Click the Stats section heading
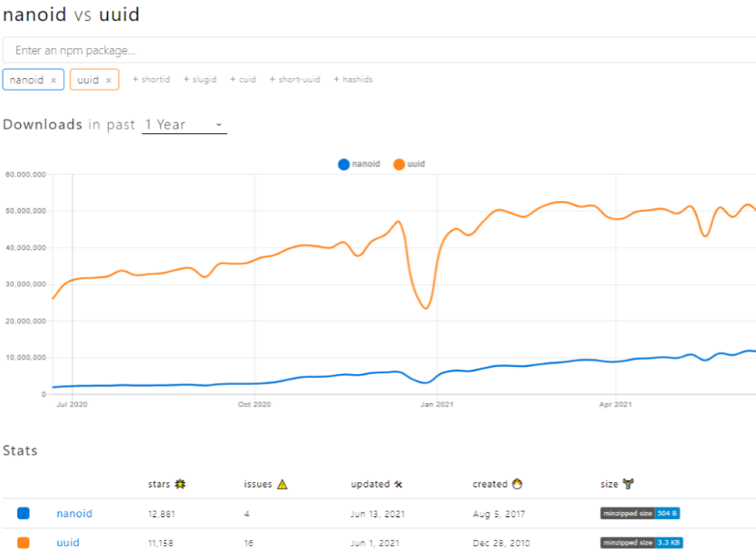The width and height of the screenshot is (756, 549). (20, 450)
